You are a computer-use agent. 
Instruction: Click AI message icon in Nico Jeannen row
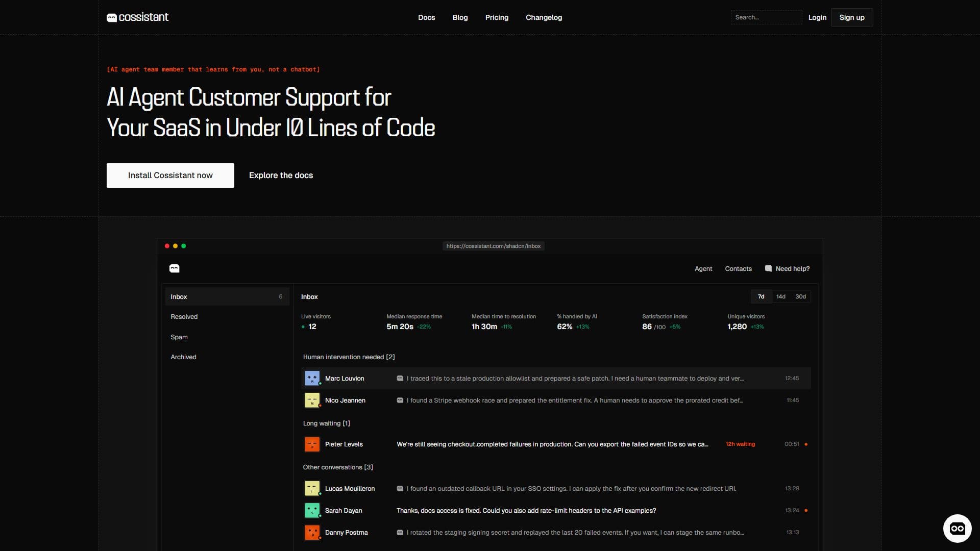(x=400, y=400)
